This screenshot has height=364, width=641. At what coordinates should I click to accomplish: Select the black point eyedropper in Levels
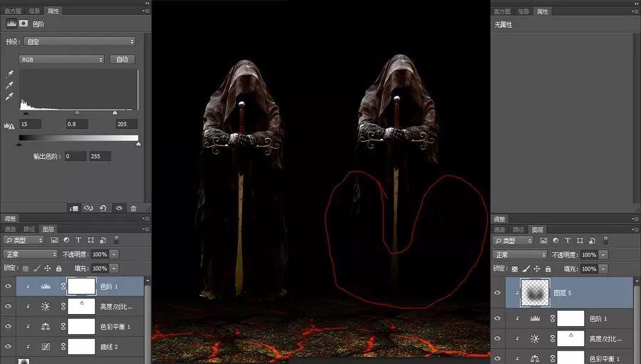point(9,74)
